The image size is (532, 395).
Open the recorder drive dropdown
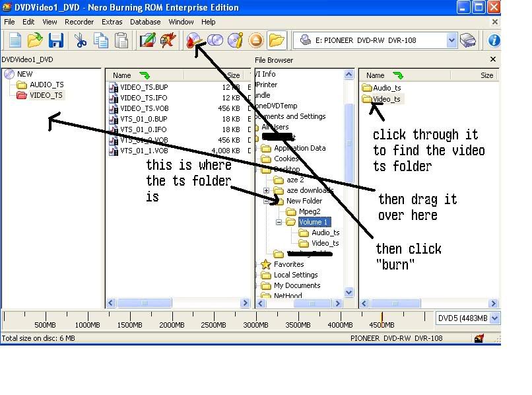[x=451, y=40]
